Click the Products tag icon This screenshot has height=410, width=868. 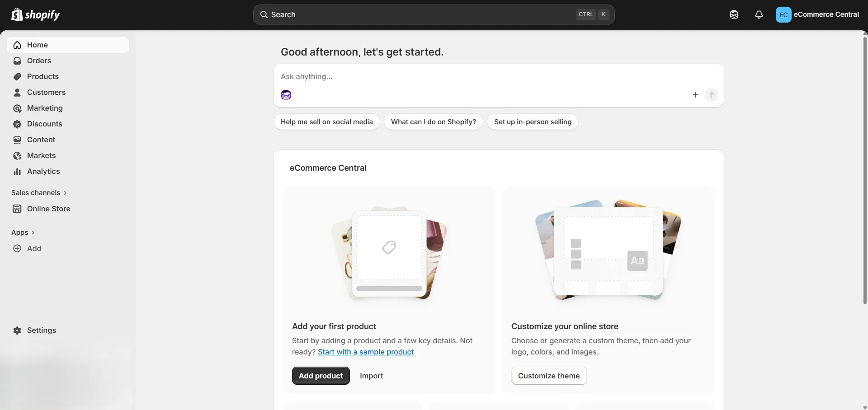click(17, 77)
